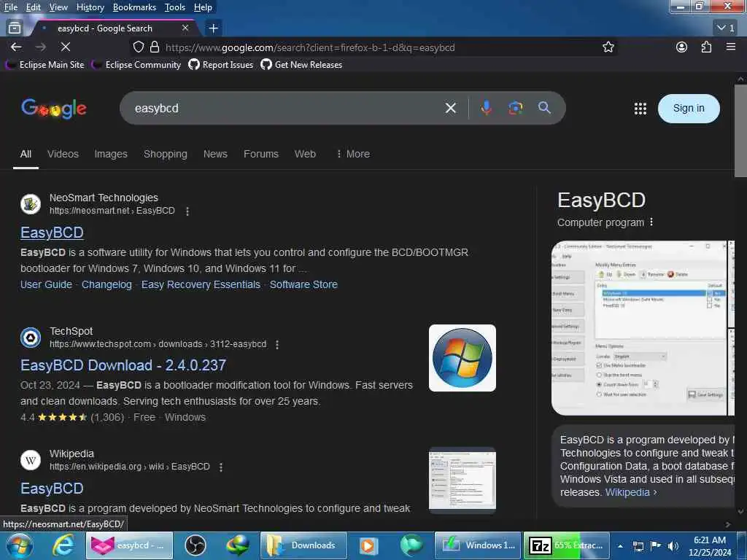Open the Changelog sitelink
This screenshot has height=560, width=747.
pyautogui.click(x=107, y=284)
